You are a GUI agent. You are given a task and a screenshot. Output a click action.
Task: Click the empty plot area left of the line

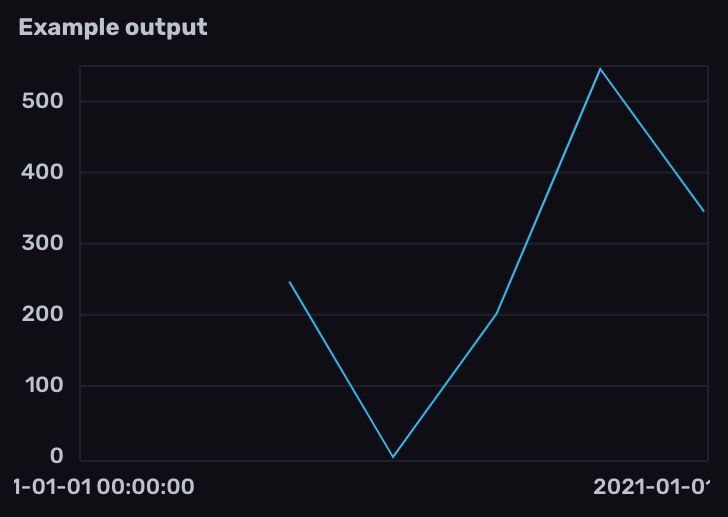click(180, 280)
